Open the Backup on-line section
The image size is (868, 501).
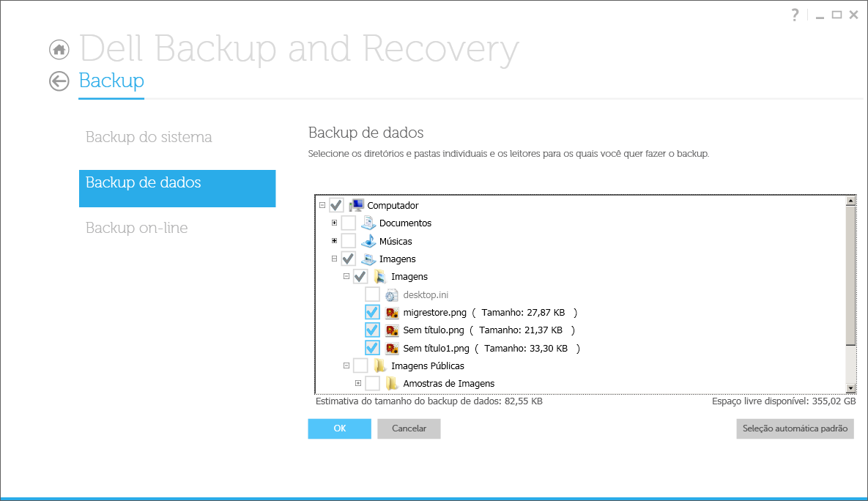click(137, 228)
